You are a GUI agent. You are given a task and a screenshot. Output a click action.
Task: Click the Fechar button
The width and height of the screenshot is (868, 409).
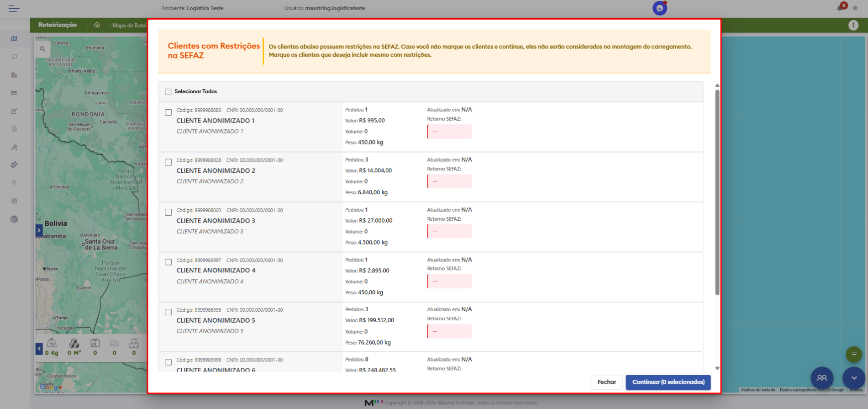click(607, 382)
